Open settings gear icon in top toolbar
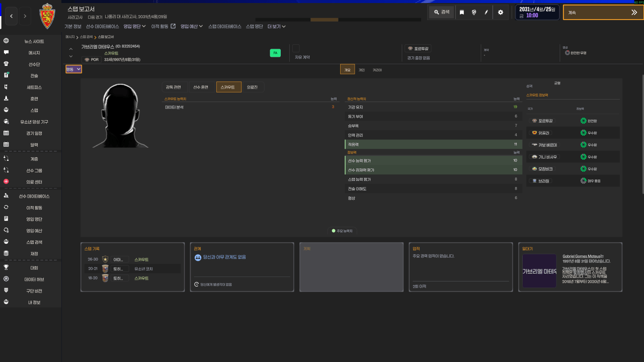Image resolution: width=644 pixels, height=362 pixels. (x=500, y=12)
